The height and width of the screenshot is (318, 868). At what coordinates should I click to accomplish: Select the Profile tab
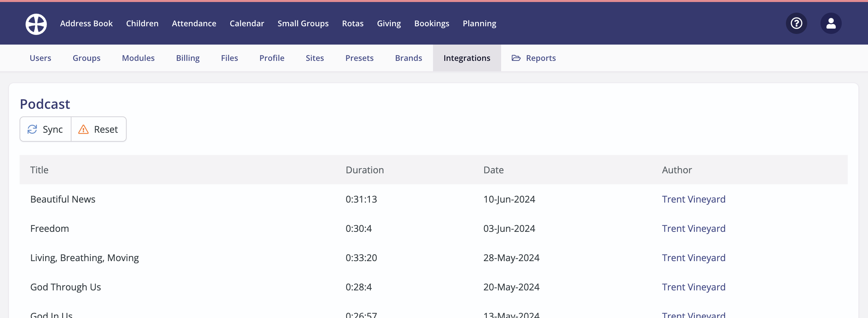pos(271,58)
